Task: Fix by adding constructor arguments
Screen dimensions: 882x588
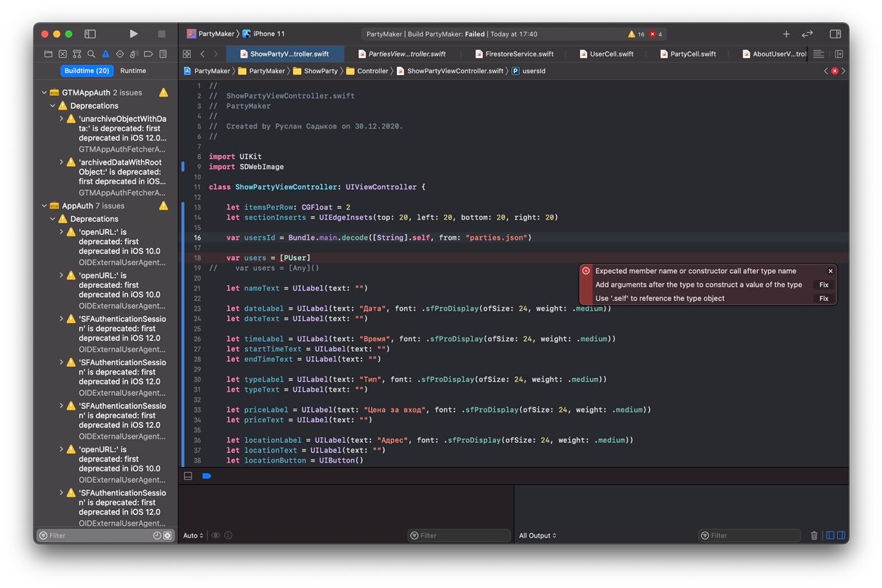Action: (x=823, y=284)
